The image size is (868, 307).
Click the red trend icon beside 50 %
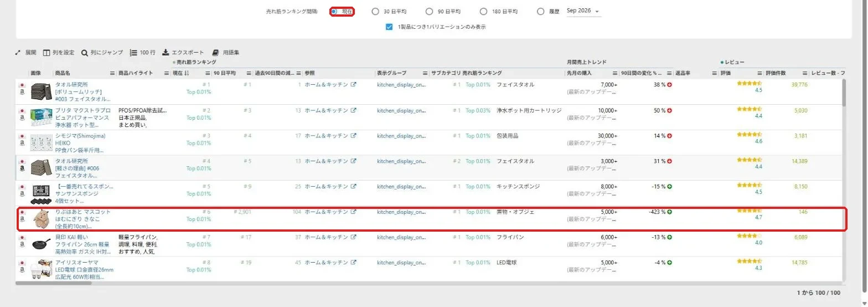pos(670,110)
